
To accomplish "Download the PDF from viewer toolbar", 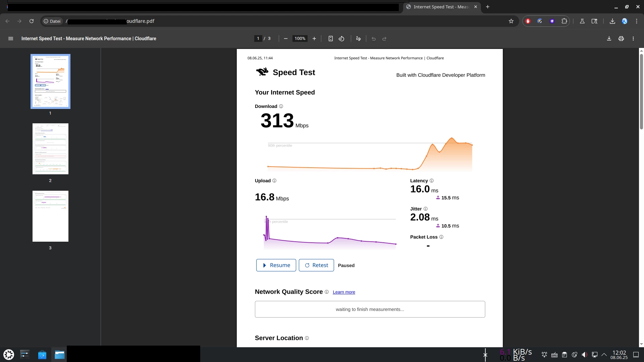I will (609, 39).
